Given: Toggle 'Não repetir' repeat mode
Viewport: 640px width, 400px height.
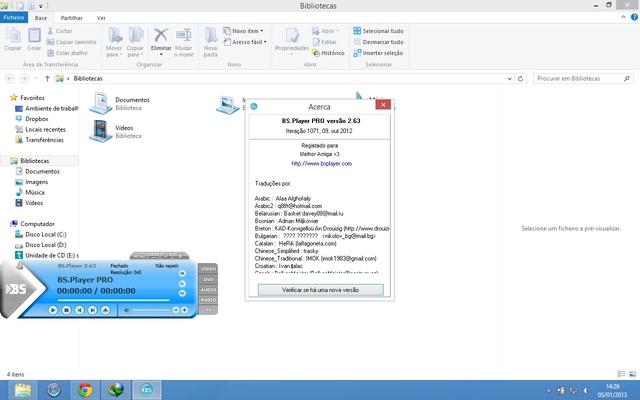Looking at the screenshot, I should (167, 266).
